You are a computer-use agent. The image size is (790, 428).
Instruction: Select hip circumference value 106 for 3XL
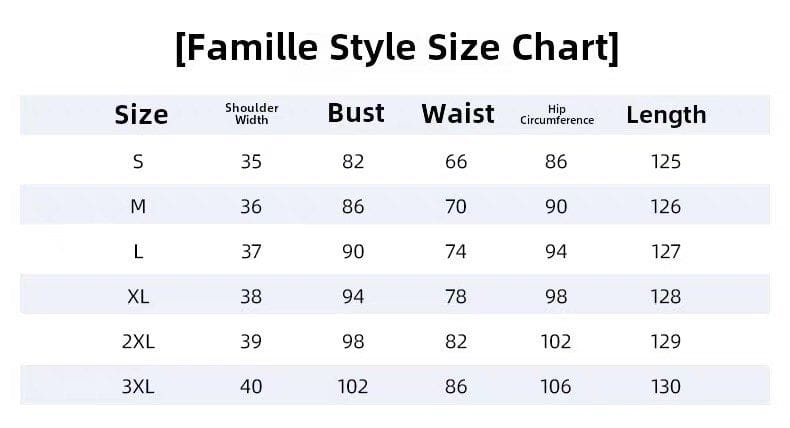[x=556, y=387]
